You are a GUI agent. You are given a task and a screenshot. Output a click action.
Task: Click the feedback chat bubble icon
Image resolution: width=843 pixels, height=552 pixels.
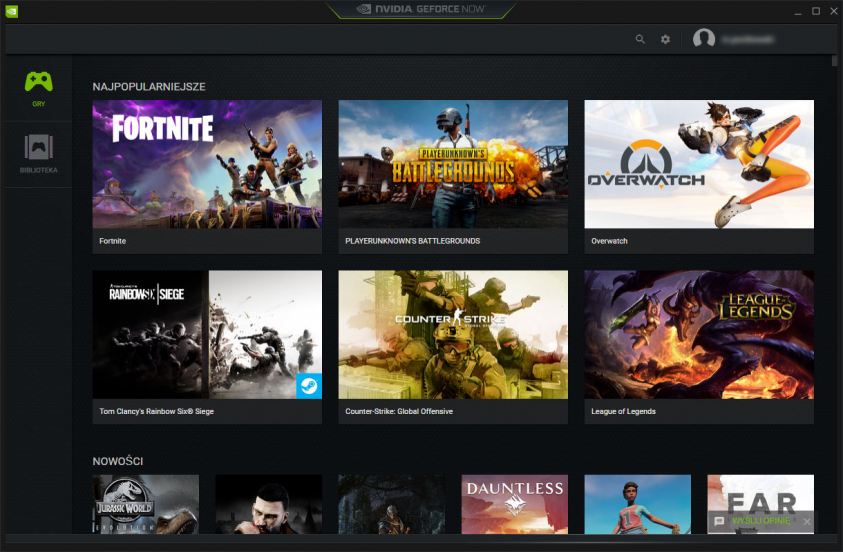[x=719, y=521]
